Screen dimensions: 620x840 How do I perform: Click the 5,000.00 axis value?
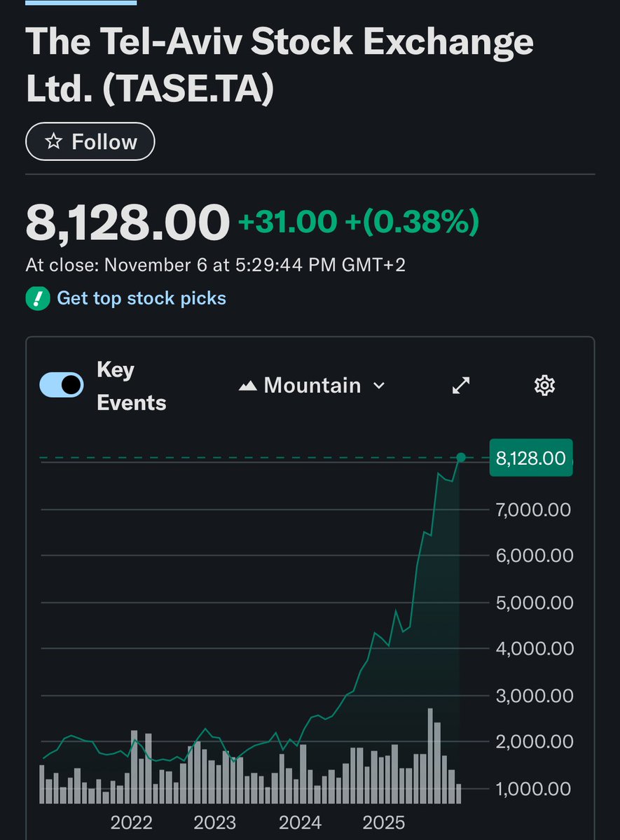[x=535, y=603]
